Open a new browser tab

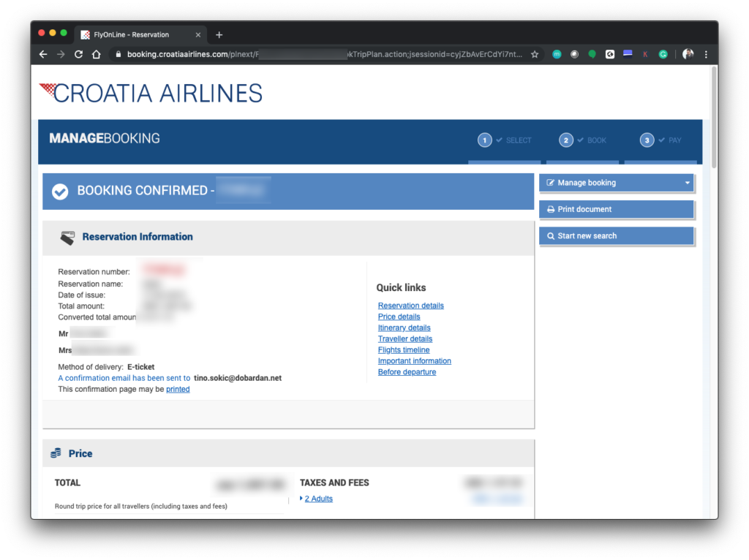pyautogui.click(x=219, y=34)
